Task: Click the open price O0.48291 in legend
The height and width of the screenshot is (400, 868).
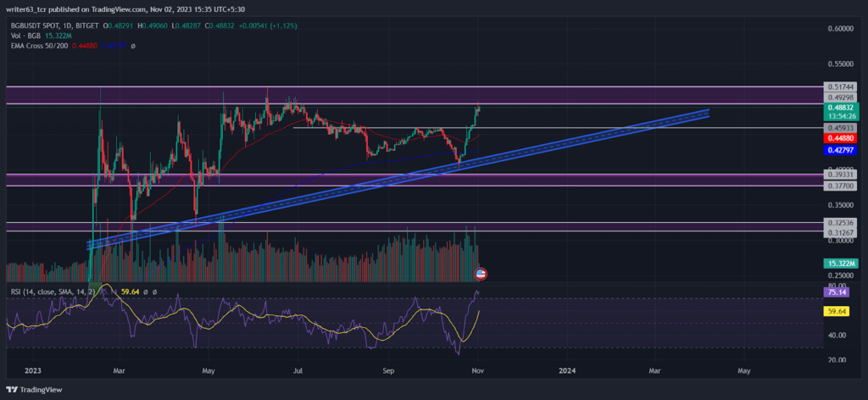Action: 119,25
